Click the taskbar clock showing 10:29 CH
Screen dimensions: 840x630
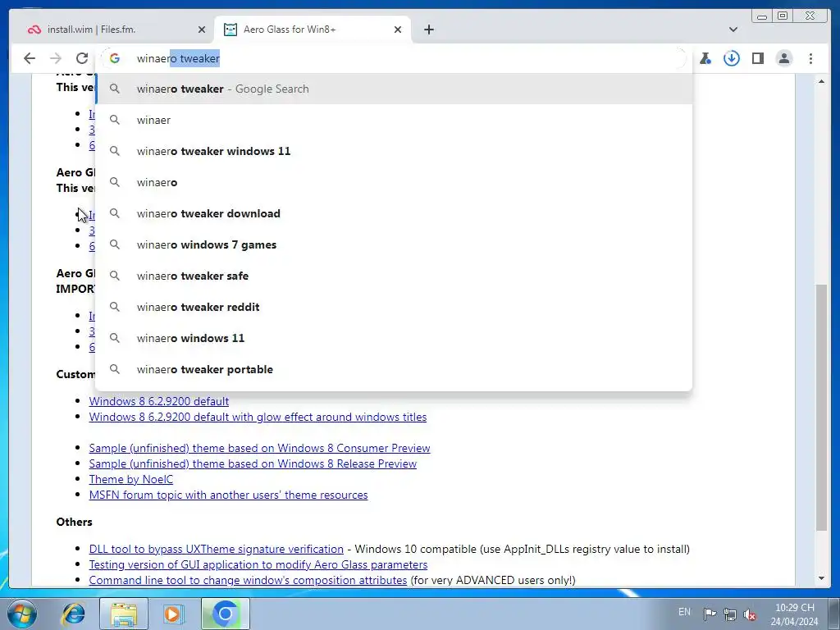click(x=794, y=614)
